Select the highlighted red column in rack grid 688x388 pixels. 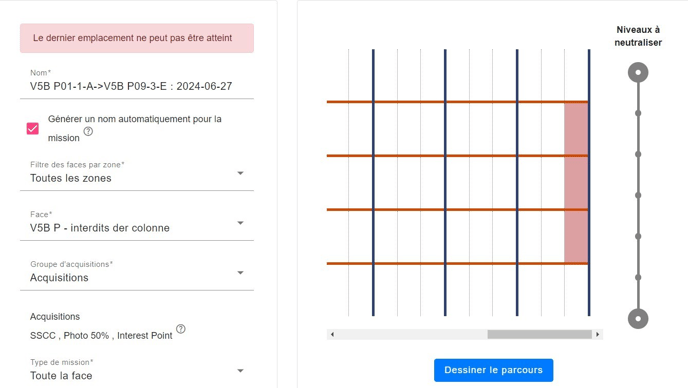(x=576, y=183)
